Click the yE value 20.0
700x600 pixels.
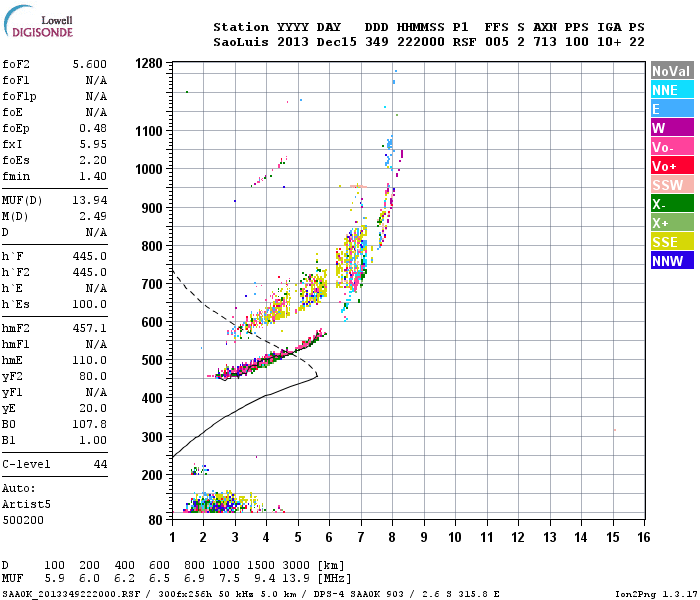coord(93,408)
